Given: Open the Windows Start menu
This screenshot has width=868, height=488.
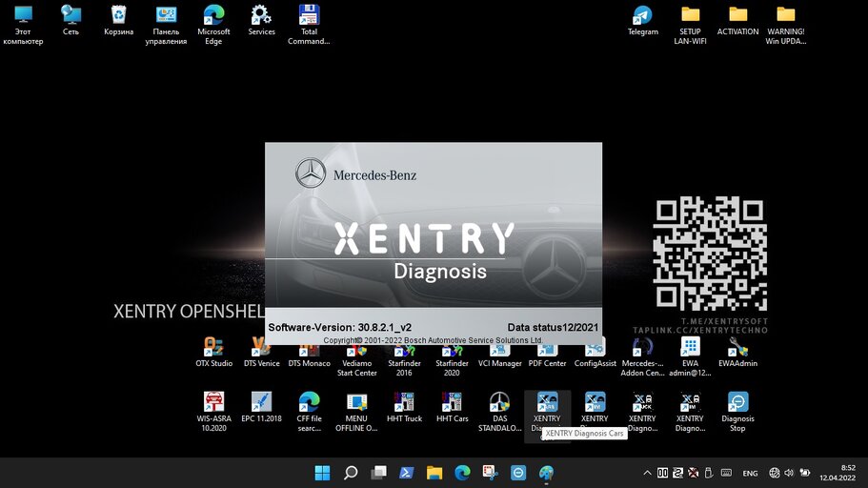Looking at the screenshot, I should (x=322, y=473).
